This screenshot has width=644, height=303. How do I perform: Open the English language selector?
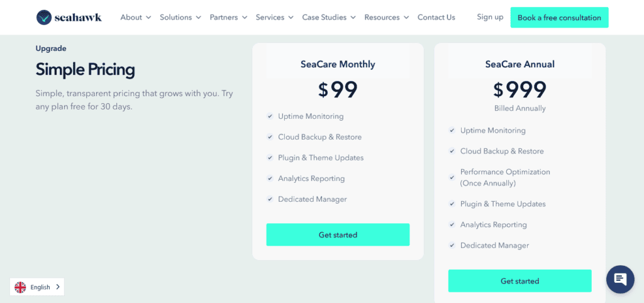pos(38,287)
